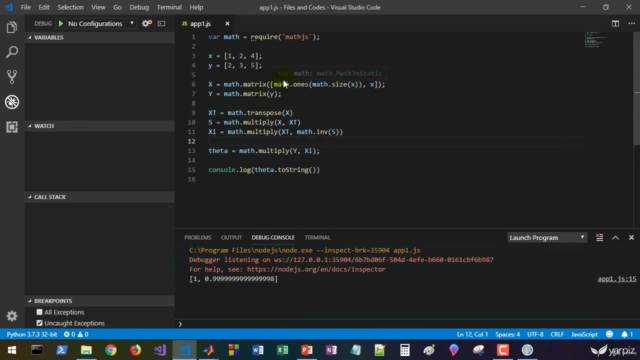Open PowerPoint from the taskbar
640x360 pixels.
tap(307, 350)
